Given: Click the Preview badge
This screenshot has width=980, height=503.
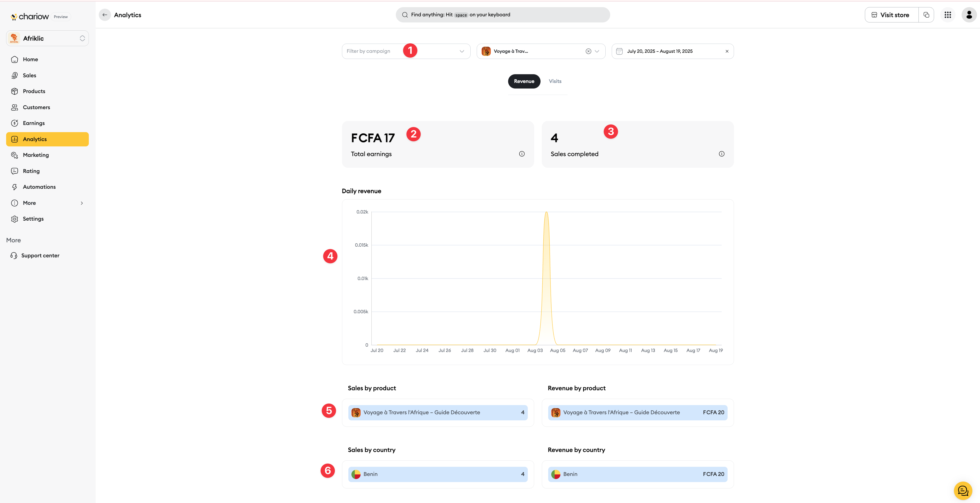Looking at the screenshot, I should 61,17.
